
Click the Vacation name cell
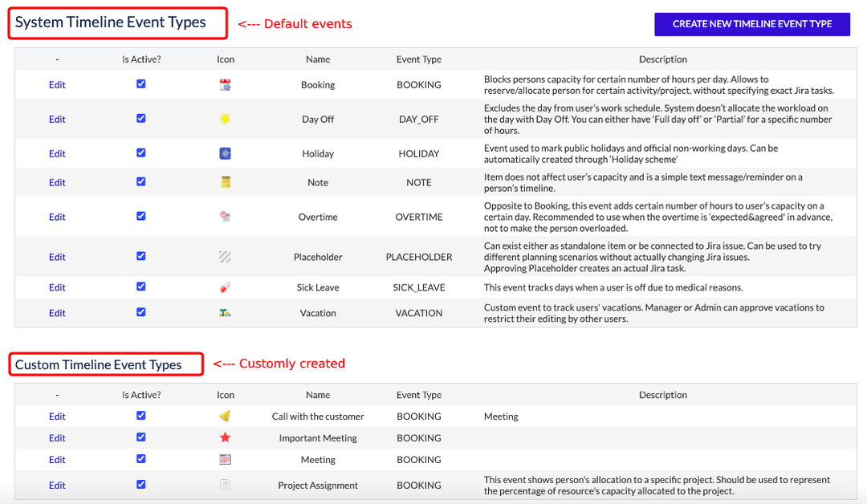click(x=318, y=313)
